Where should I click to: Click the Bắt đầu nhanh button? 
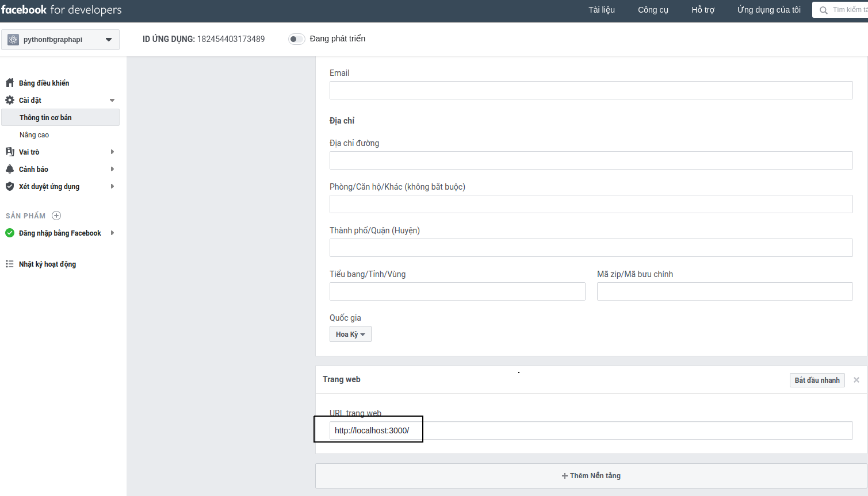tap(817, 380)
